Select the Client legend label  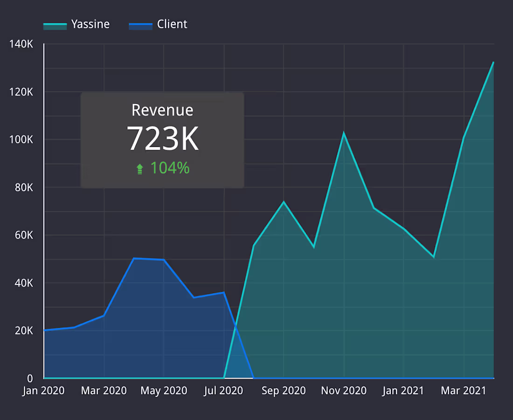tap(172, 24)
